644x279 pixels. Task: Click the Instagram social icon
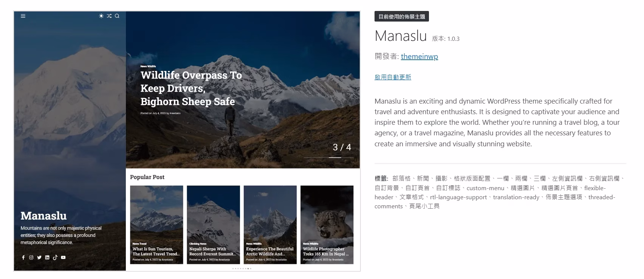tap(31, 257)
